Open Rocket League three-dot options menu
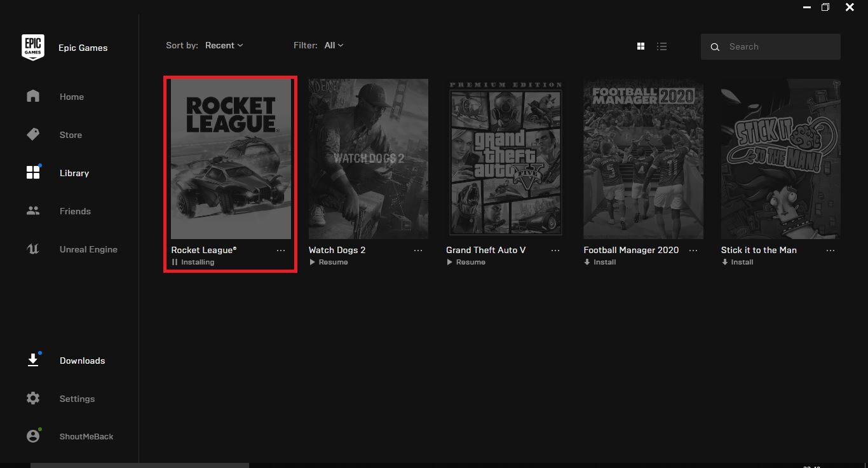The height and width of the screenshot is (468, 868). [x=281, y=251]
